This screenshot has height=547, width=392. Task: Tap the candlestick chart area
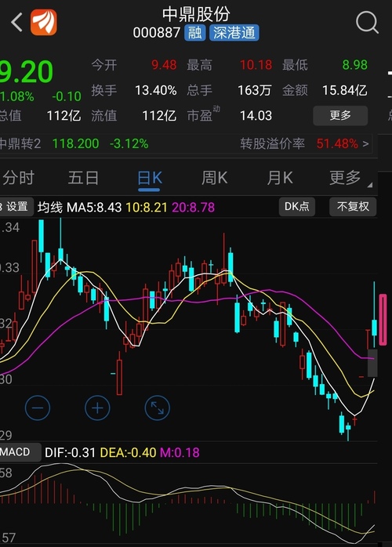(x=188, y=330)
